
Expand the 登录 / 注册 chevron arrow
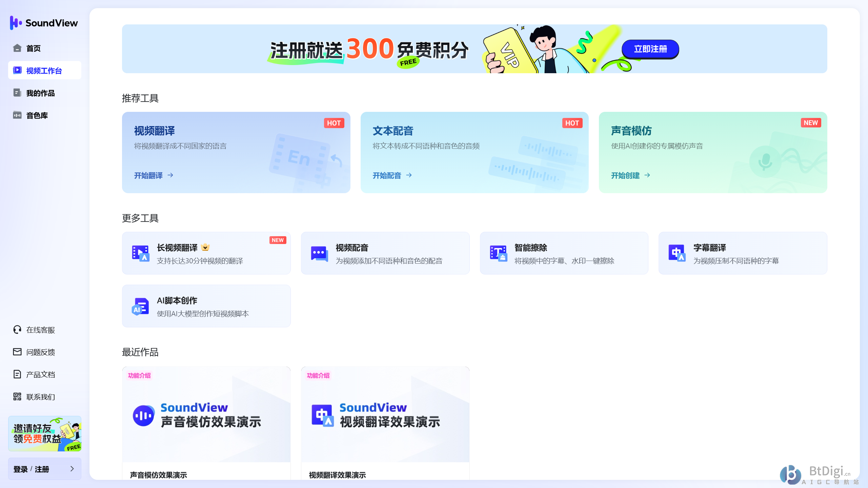point(72,469)
